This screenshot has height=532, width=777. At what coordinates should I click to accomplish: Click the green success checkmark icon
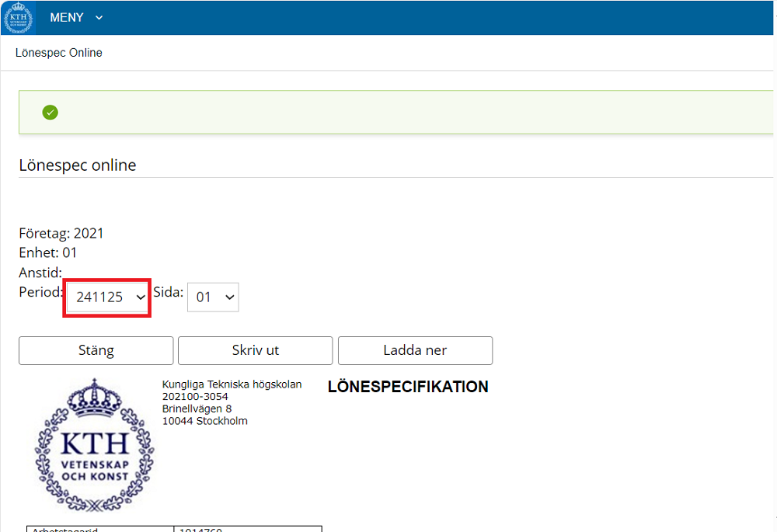[50, 112]
